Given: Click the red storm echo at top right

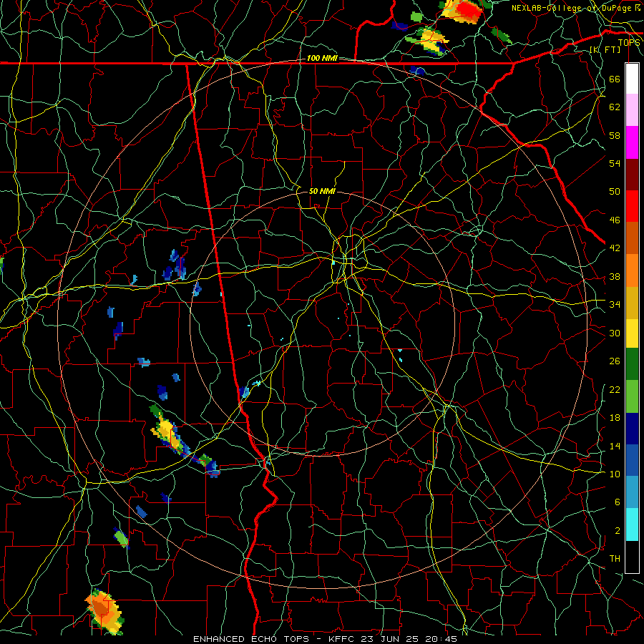Looking at the screenshot, I should pyautogui.click(x=464, y=11).
